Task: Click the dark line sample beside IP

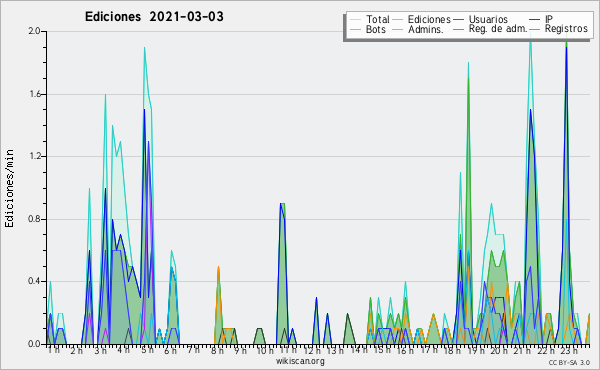Action: [x=535, y=20]
